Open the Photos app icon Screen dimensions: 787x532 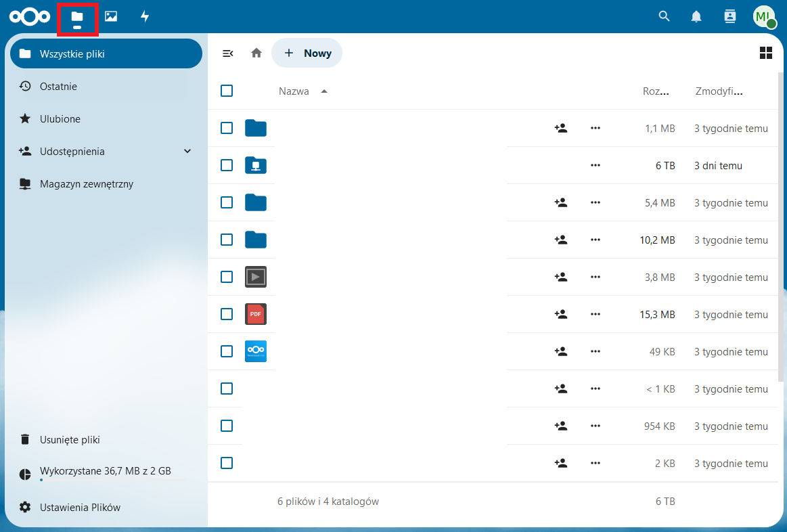pyautogui.click(x=111, y=16)
